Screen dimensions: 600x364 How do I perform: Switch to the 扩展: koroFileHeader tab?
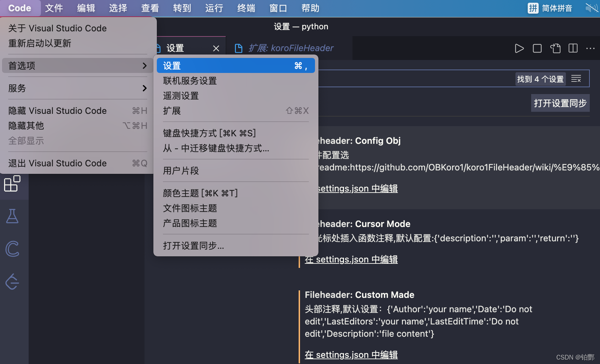(x=289, y=48)
